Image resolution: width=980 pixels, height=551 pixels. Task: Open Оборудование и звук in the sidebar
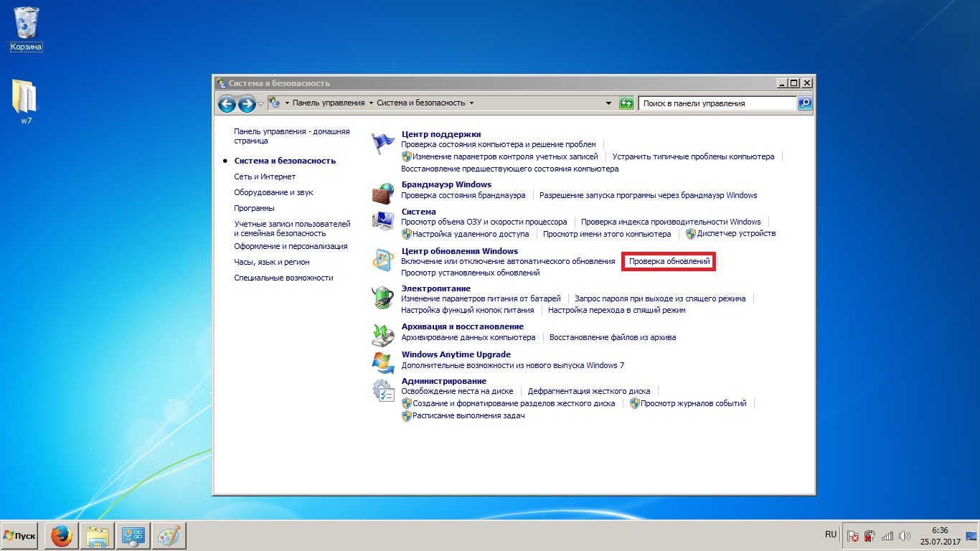(273, 192)
